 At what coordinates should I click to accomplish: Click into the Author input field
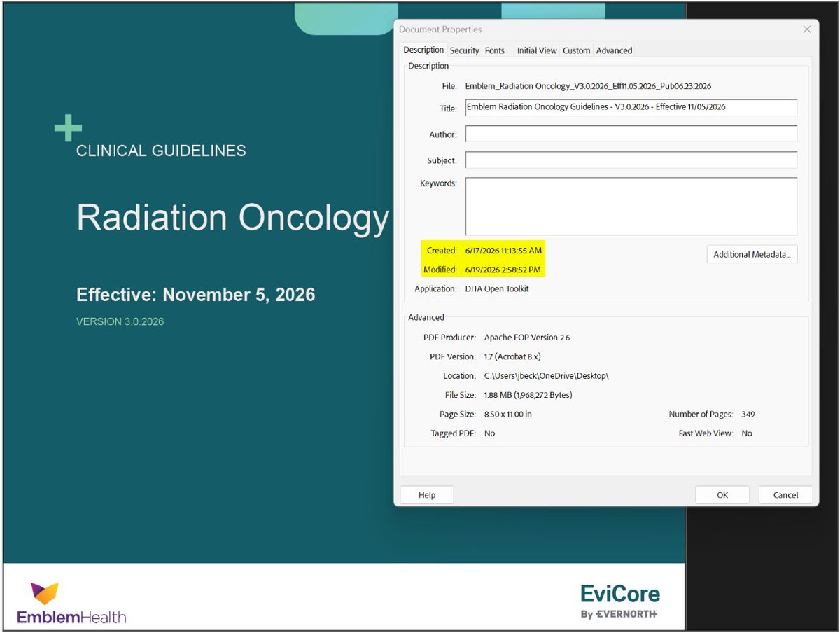pyautogui.click(x=631, y=134)
